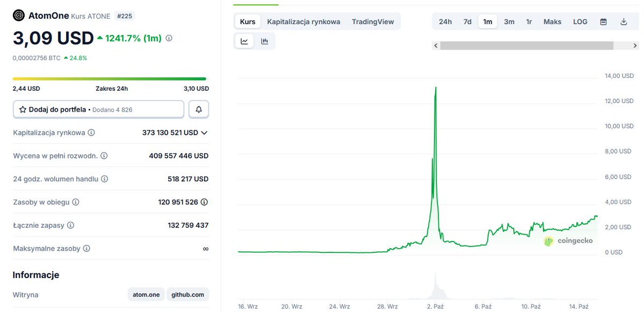Click the 1241.7% (1m) change text
This screenshot has height=313, width=644.
click(x=134, y=38)
